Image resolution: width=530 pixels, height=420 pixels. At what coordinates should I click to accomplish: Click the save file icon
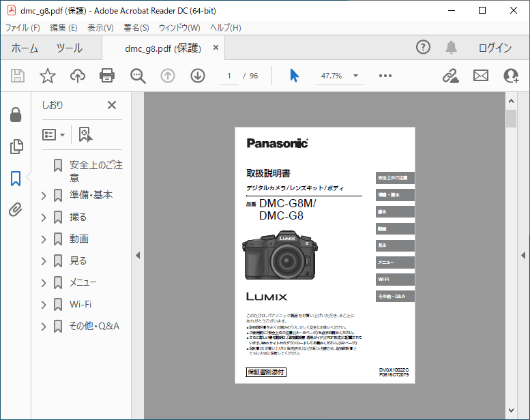(x=18, y=76)
